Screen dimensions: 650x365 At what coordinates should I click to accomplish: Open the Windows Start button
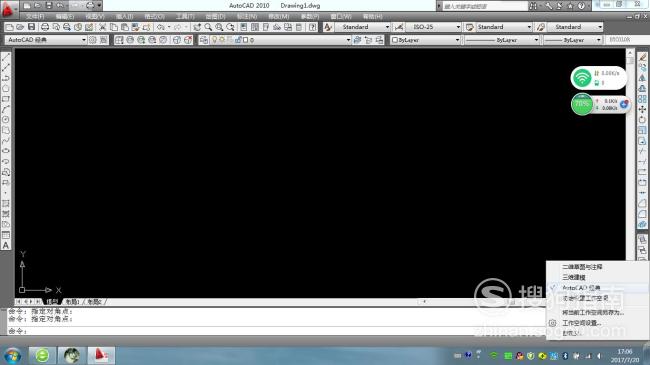pos(12,355)
